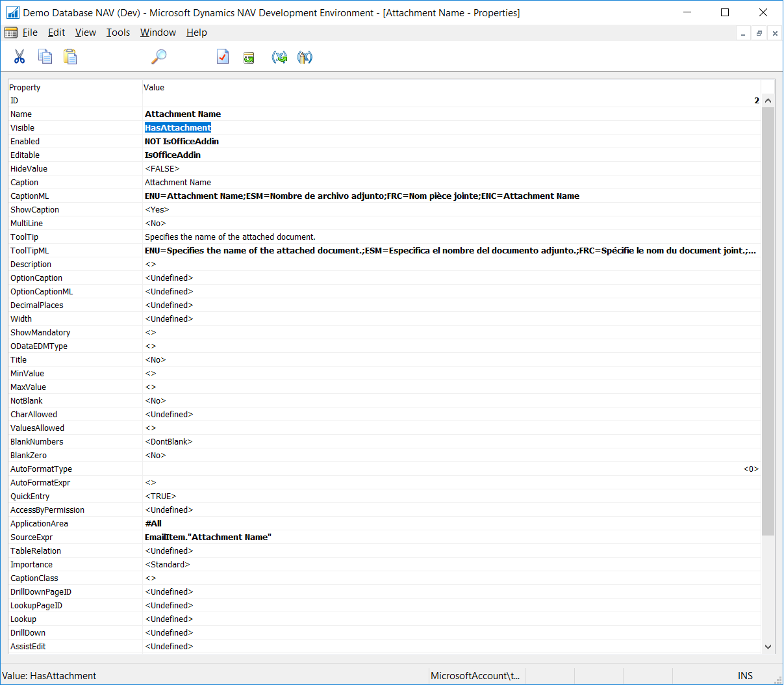Click the Cut scissors icon

tap(19, 57)
